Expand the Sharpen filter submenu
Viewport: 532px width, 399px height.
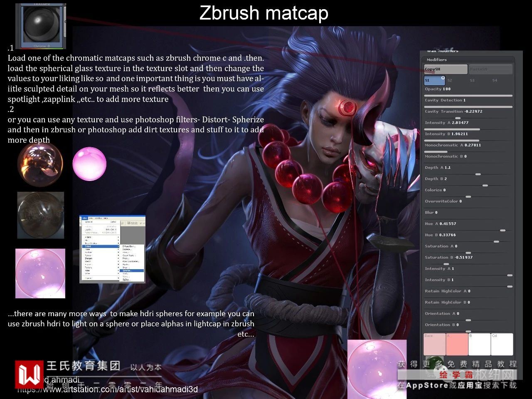(x=101, y=258)
